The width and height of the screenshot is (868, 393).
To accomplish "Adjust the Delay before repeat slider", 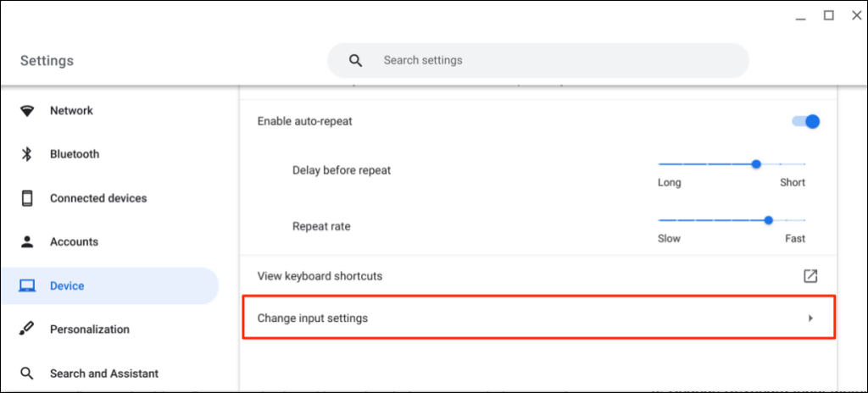I will (756, 164).
